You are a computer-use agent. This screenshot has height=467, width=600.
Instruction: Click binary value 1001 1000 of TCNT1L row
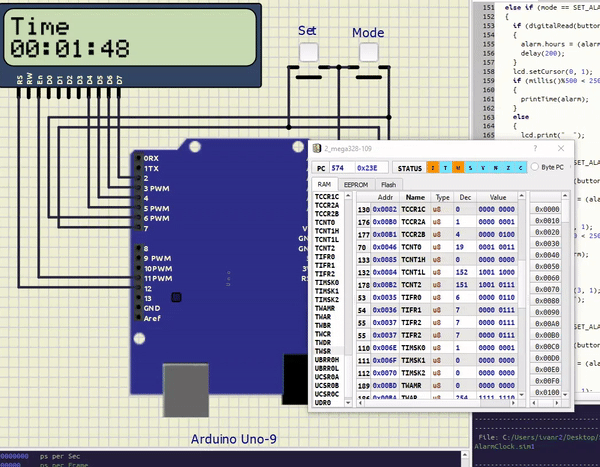pos(497,272)
